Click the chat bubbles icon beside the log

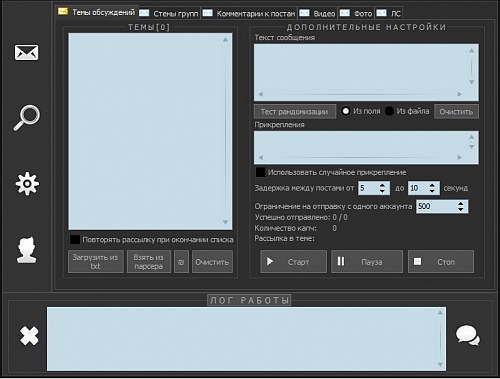point(468,335)
